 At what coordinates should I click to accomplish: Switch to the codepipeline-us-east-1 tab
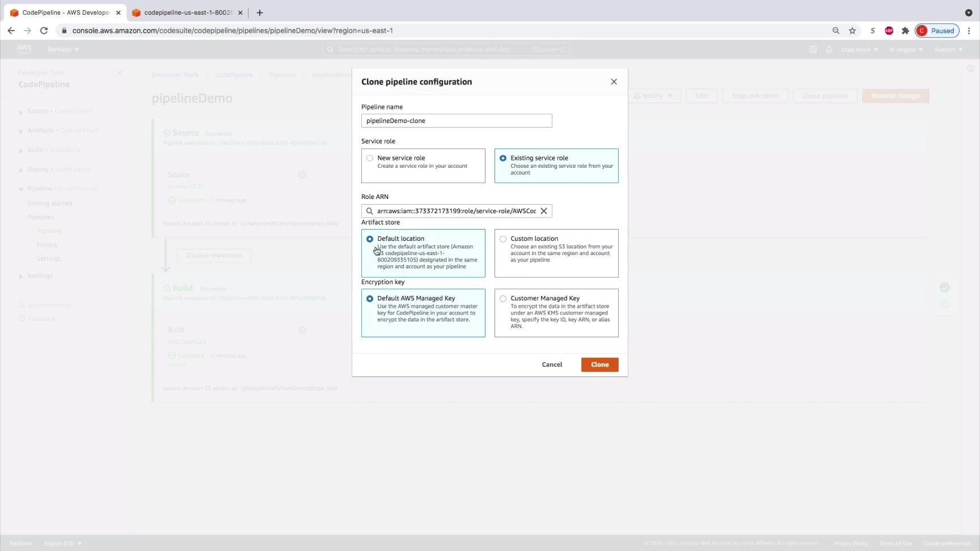[x=188, y=12]
